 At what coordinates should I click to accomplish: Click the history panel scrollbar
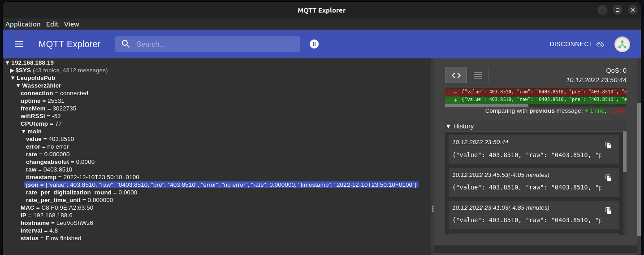coord(625,152)
